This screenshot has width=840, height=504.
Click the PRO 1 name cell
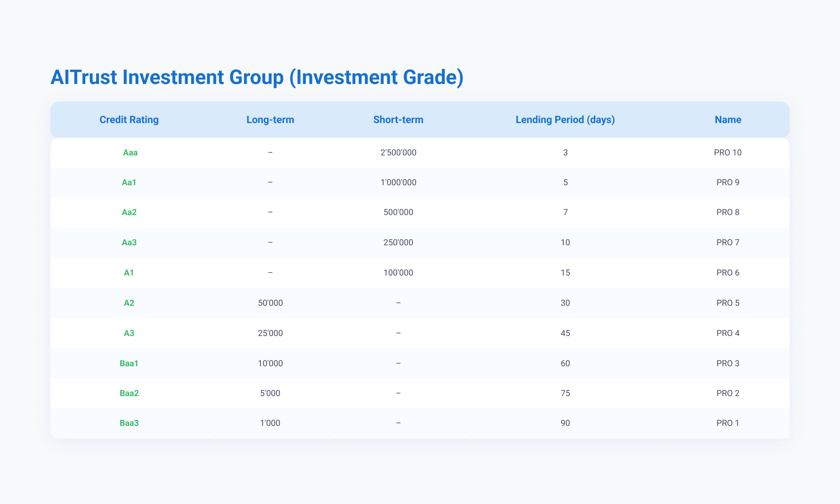coord(728,423)
